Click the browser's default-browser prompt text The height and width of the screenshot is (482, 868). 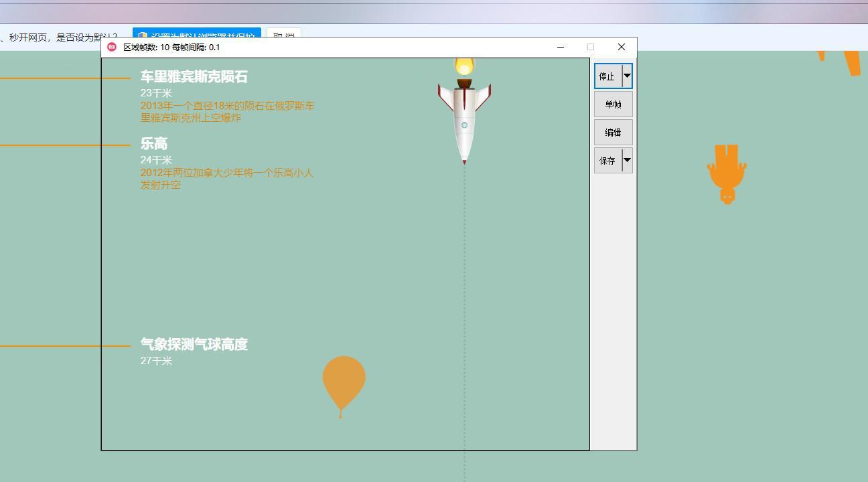(x=59, y=37)
